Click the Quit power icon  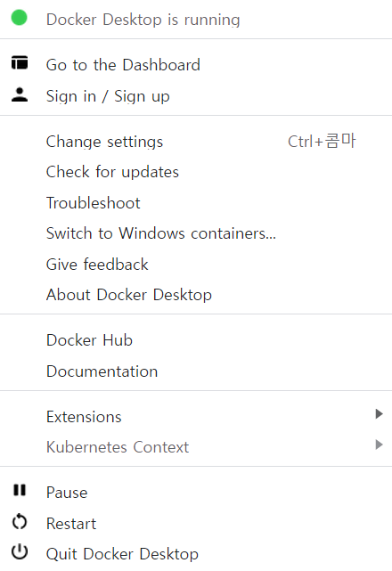pyautogui.click(x=20, y=551)
